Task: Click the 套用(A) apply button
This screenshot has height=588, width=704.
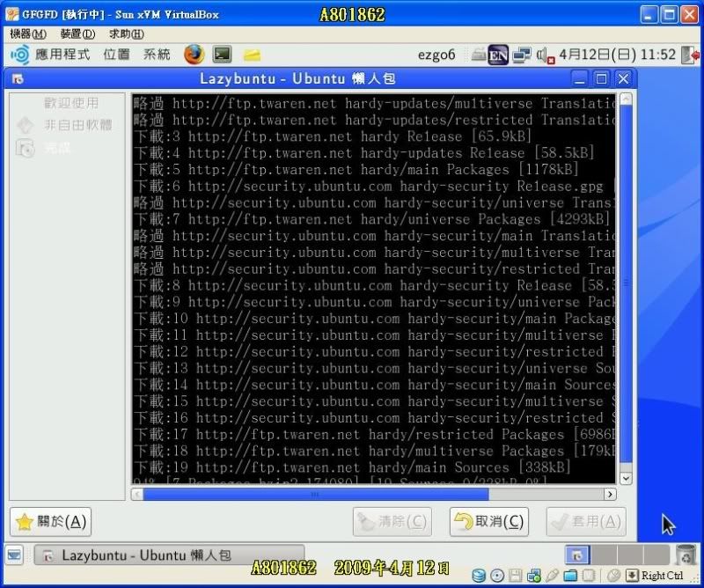Action: (586, 521)
